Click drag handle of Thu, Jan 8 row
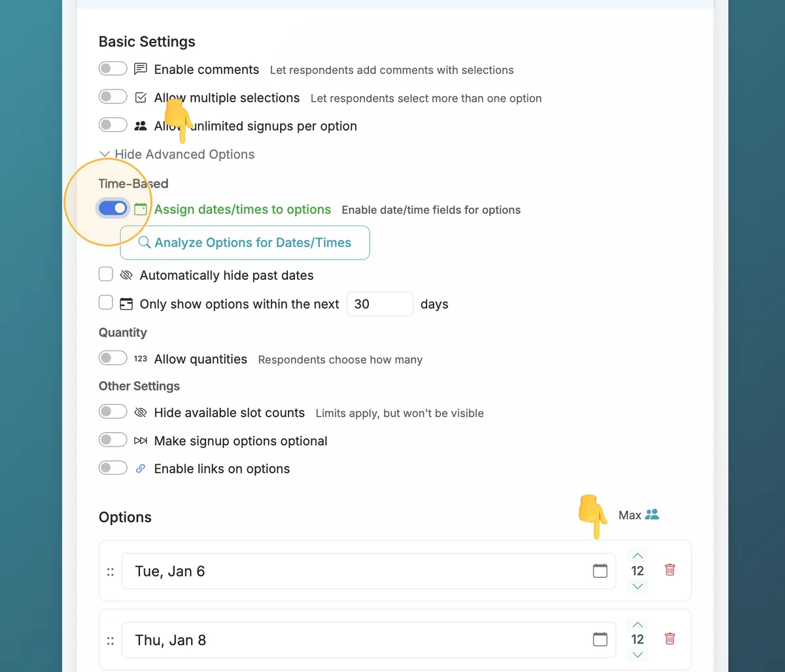785x672 pixels. coord(111,641)
